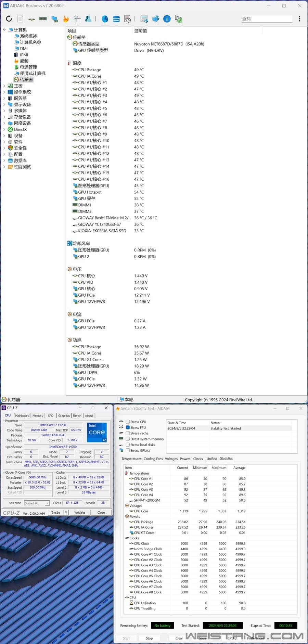Screen dimensions: 308x644
Task: Click the remote connect green arrow icon
Action: [x=178, y=19]
